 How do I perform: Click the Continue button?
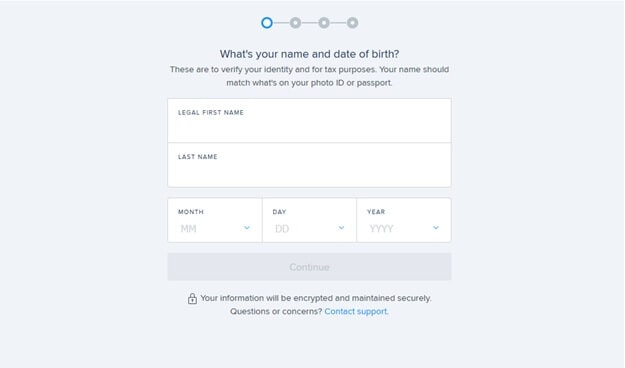click(x=309, y=267)
